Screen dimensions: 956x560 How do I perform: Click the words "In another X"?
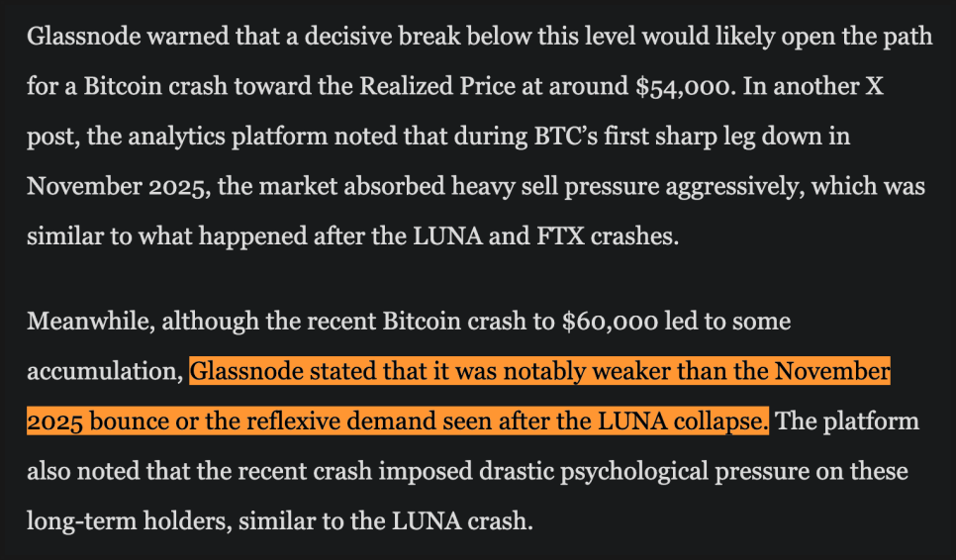(813, 87)
